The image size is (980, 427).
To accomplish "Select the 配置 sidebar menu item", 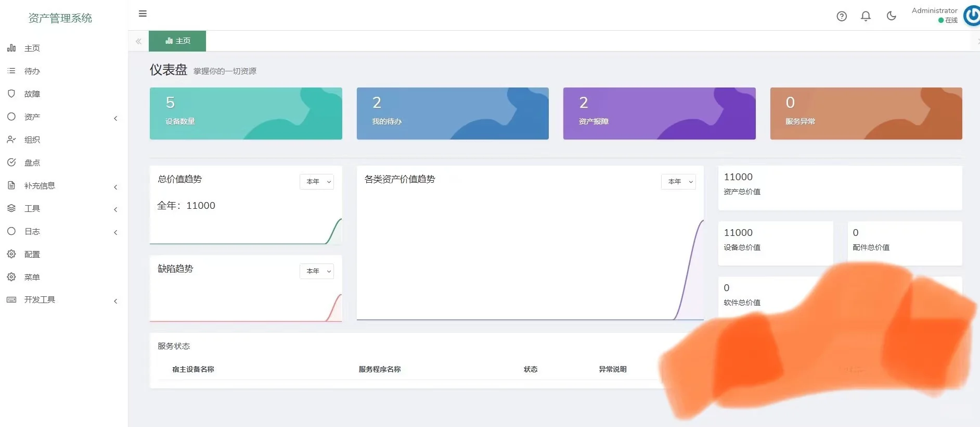I will click(64, 254).
